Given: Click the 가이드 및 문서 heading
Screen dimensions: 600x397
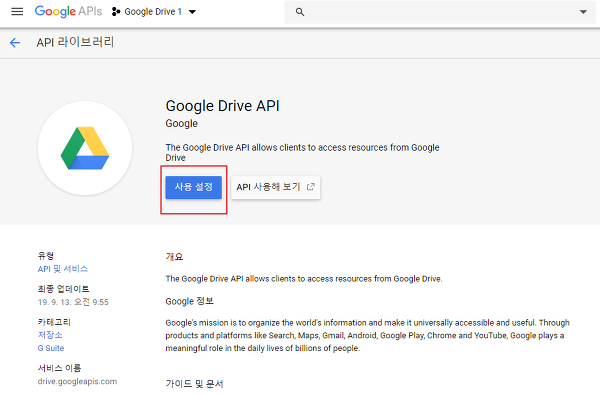Looking at the screenshot, I should pyautogui.click(x=194, y=384).
